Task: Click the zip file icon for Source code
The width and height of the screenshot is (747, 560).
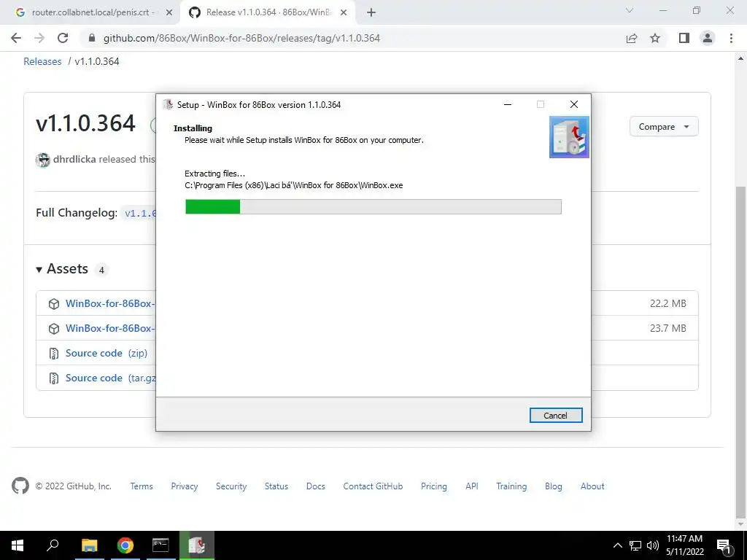Action: pos(54,354)
